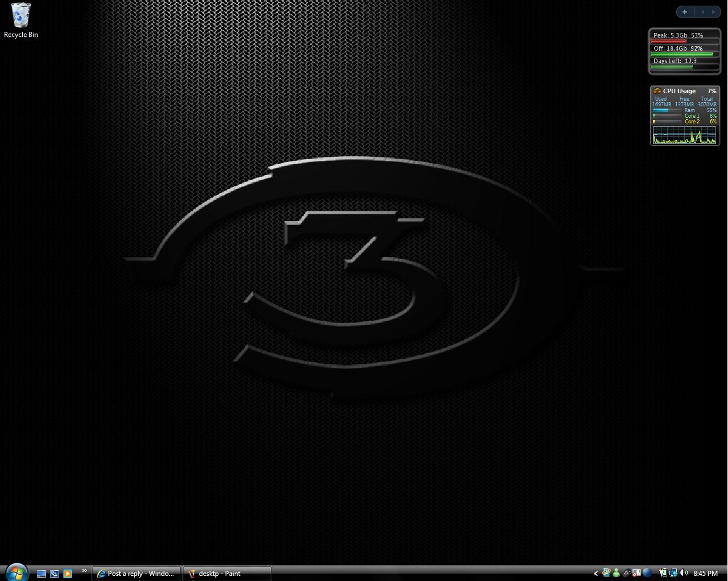Open the Recycle Bin desktop icon
This screenshot has width=728, height=581.
(x=21, y=20)
